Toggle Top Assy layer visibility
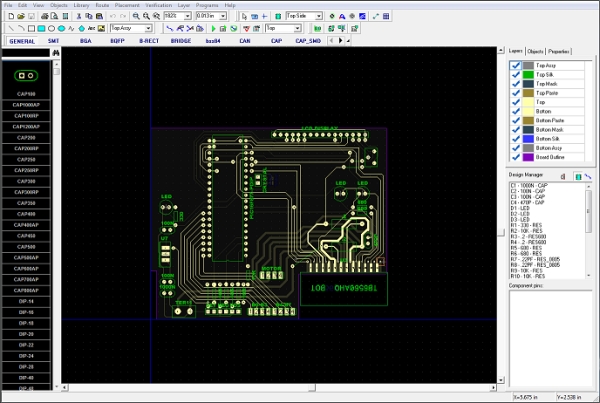 [x=515, y=65]
